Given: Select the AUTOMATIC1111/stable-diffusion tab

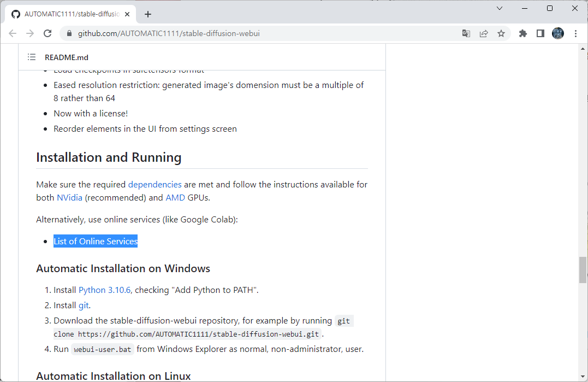Looking at the screenshot, I should [x=70, y=14].
